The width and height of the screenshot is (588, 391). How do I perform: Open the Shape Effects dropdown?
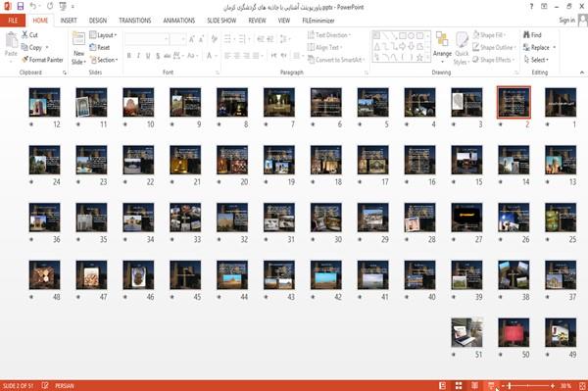[x=494, y=60]
